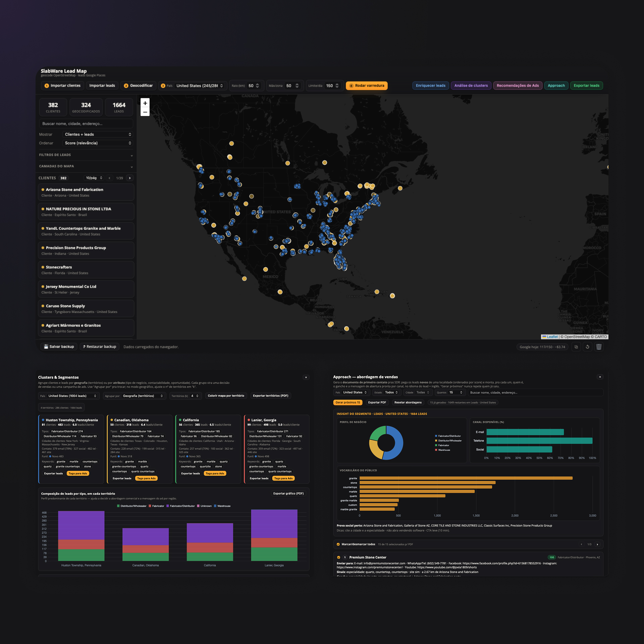644x644 pixels.
Task: Click Exportar leads on Huston Township card
Action: point(53,474)
